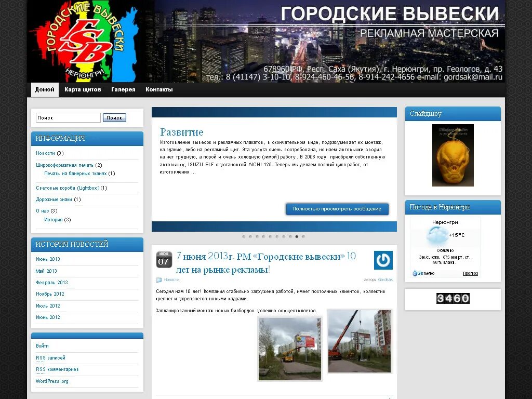Open the Прогноз weather forecast link

pos(470,273)
